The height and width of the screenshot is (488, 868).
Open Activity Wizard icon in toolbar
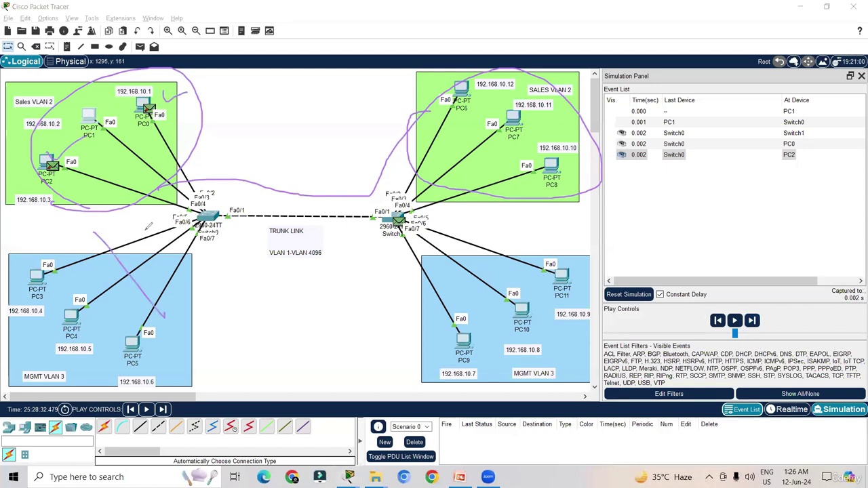[92, 30]
